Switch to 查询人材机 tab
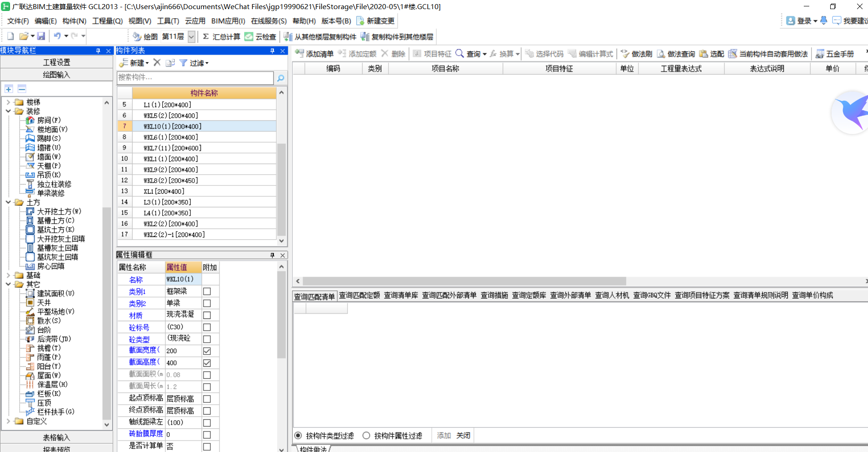Image resolution: width=868 pixels, height=452 pixels. (x=612, y=296)
